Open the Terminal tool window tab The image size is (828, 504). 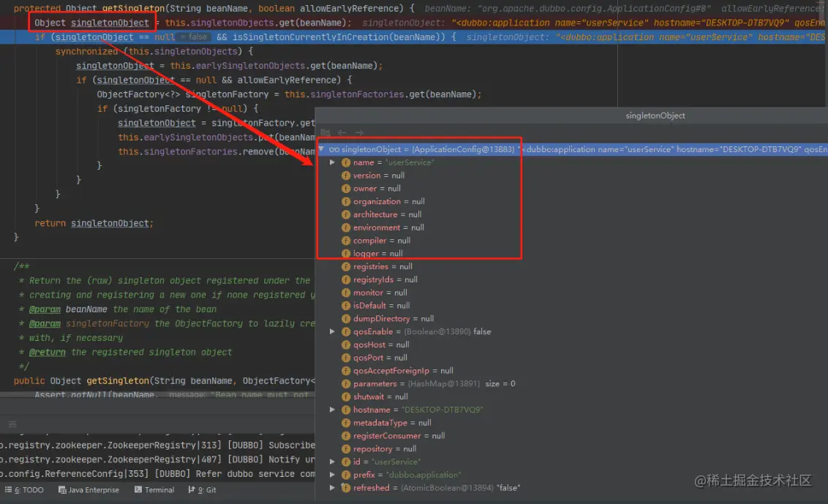click(x=154, y=490)
